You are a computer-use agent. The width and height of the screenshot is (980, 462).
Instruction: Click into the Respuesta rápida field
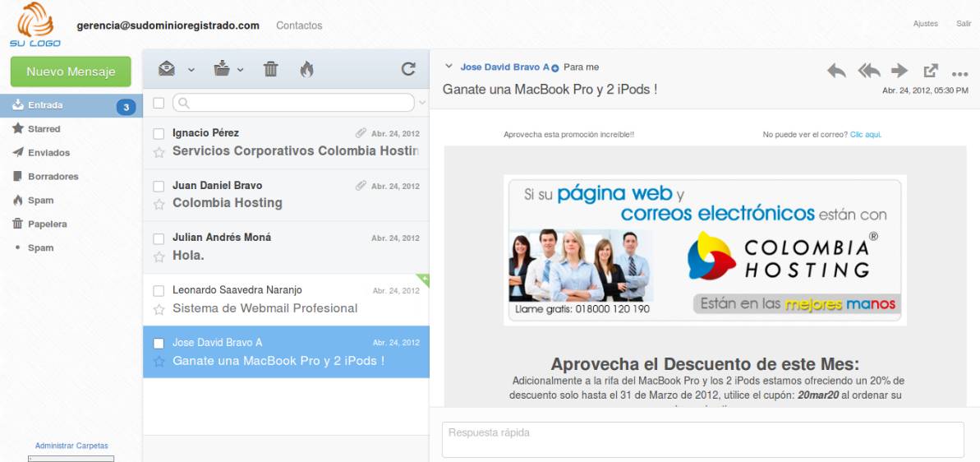[x=702, y=440]
